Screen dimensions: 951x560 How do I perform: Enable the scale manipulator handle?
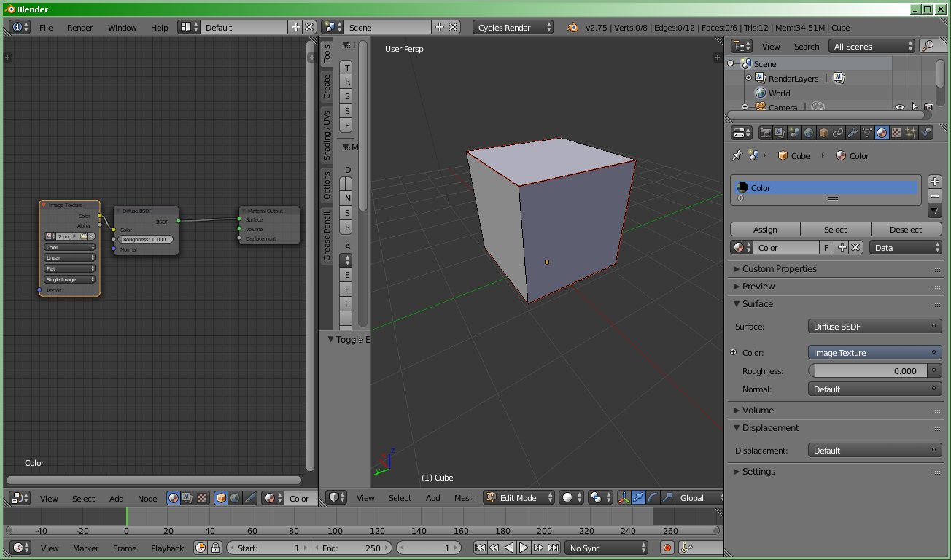tap(667, 498)
